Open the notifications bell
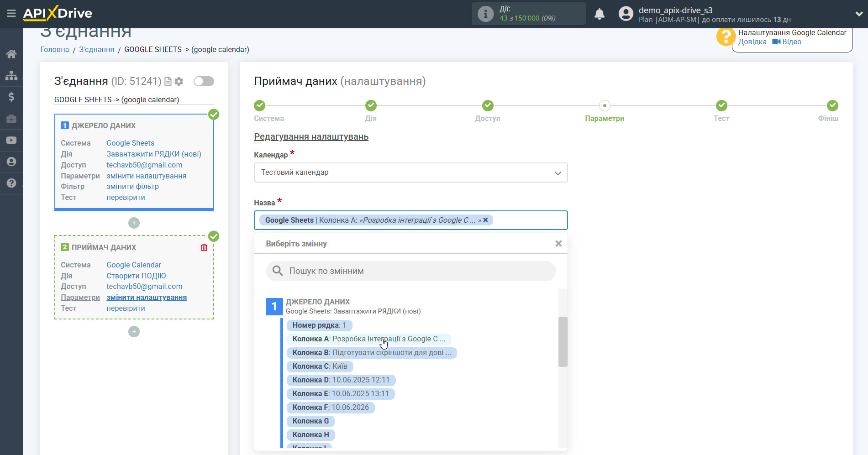The height and width of the screenshot is (455, 868). (600, 14)
